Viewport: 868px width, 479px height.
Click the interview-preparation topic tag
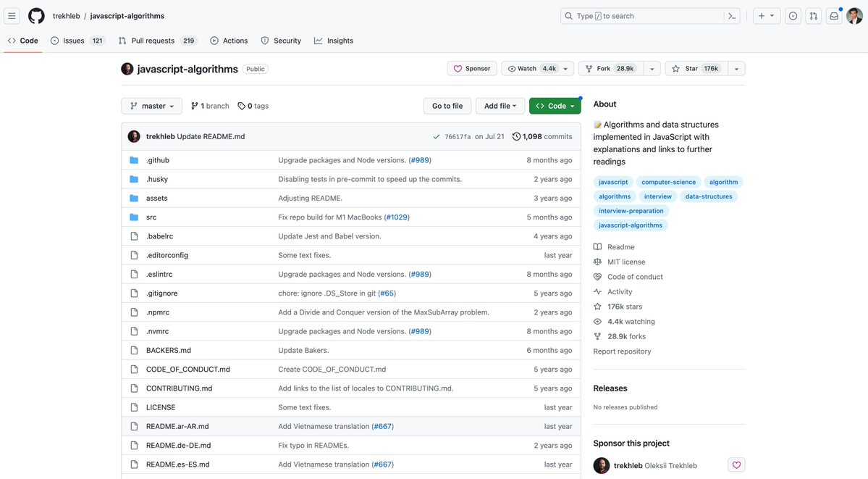click(631, 211)
